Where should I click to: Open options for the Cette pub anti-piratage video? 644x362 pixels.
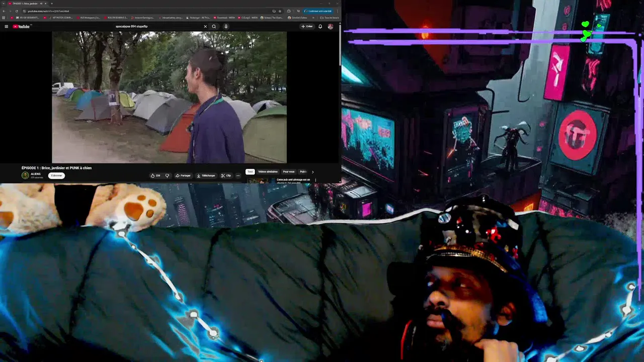pos(315,179)
